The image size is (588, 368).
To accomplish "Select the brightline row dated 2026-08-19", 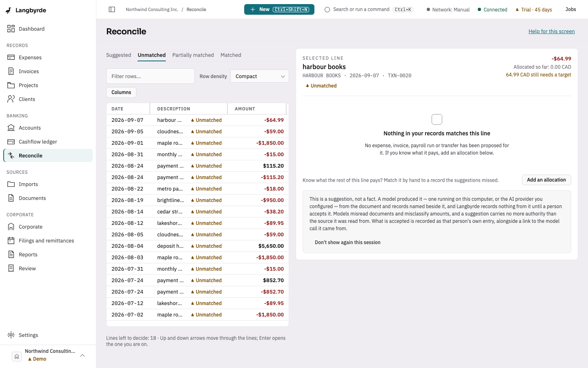I will click(198, 200).
